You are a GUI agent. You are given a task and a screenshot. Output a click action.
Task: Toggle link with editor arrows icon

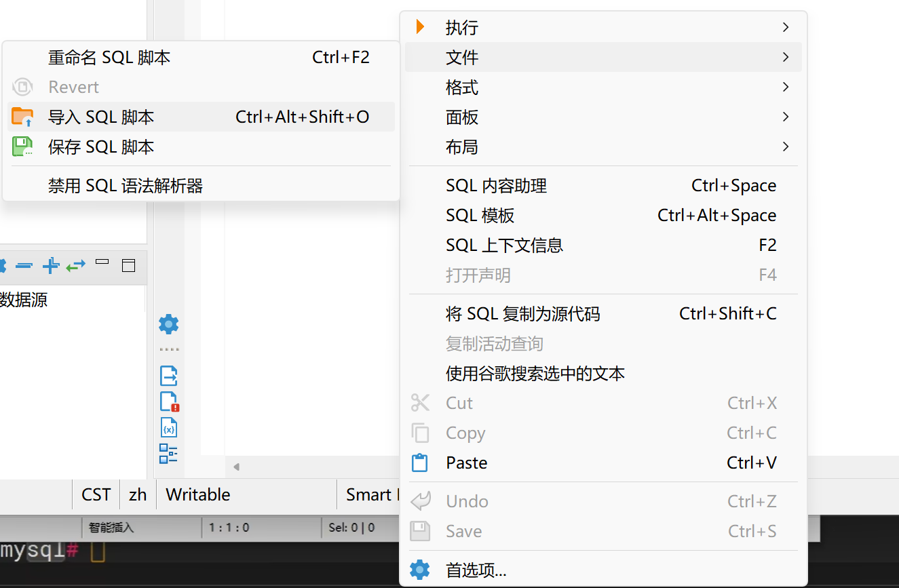click(x=75, y=266)
